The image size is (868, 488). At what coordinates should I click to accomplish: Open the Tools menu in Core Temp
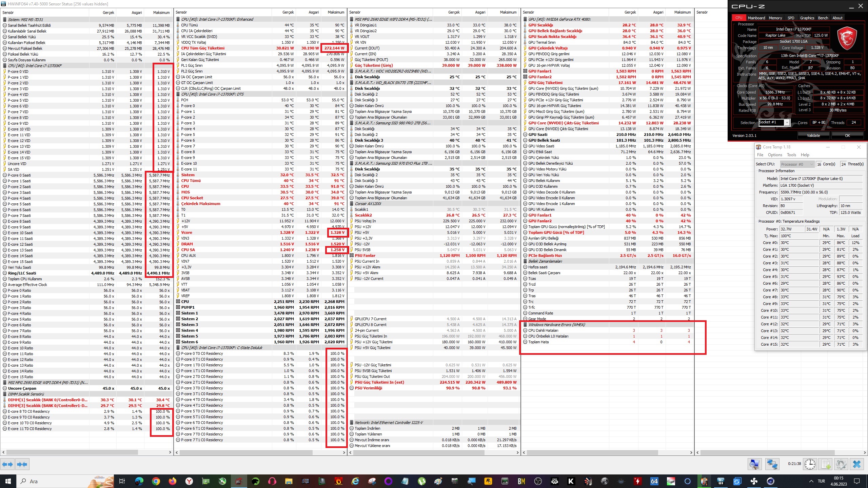click(791, 155)
